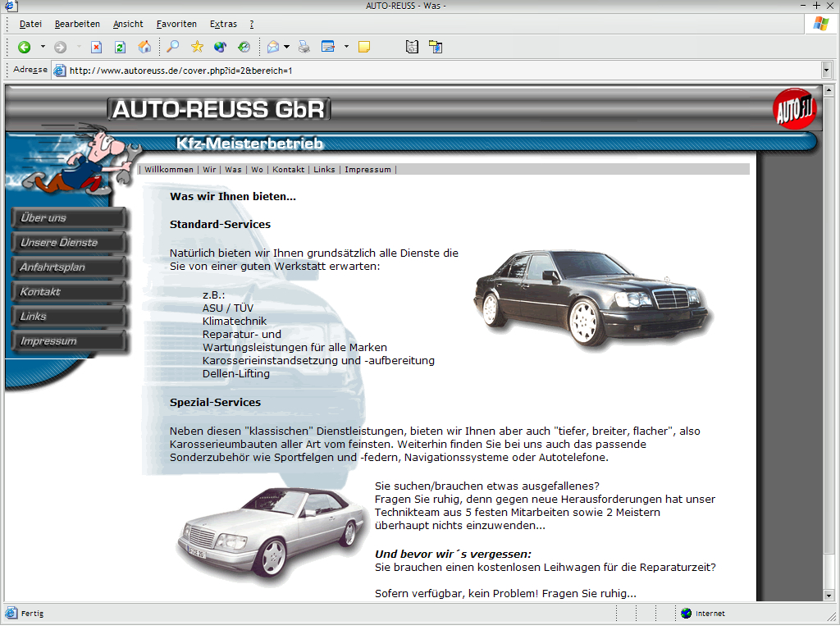Click the IE icon beside Fertig
The width and height of the screenshot is (840, 630).
[11, 614]
